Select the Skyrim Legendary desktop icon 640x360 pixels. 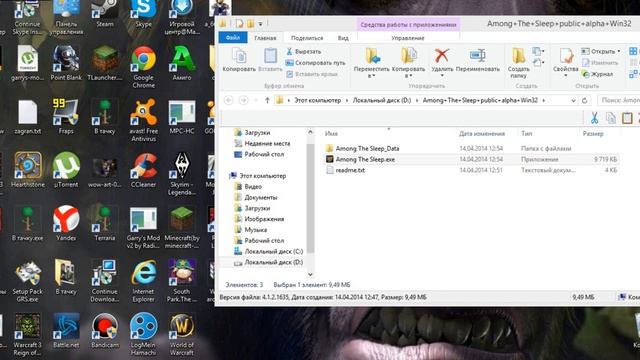tap(182, 174)
